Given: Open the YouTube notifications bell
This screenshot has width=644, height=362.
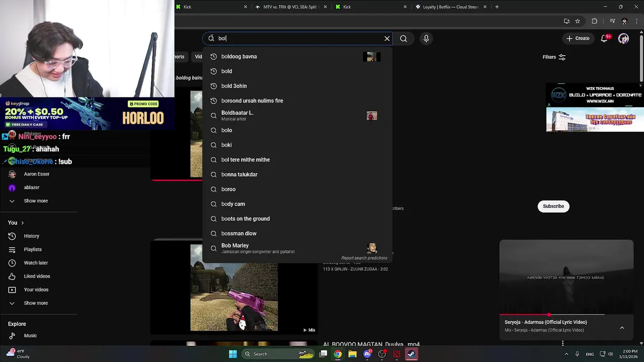Looking at the screenshot, I should (x=605, y=38).
